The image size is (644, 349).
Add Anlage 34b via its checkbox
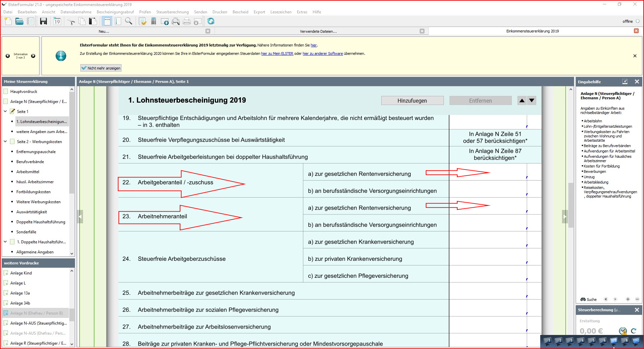click(x=6, y=303)
